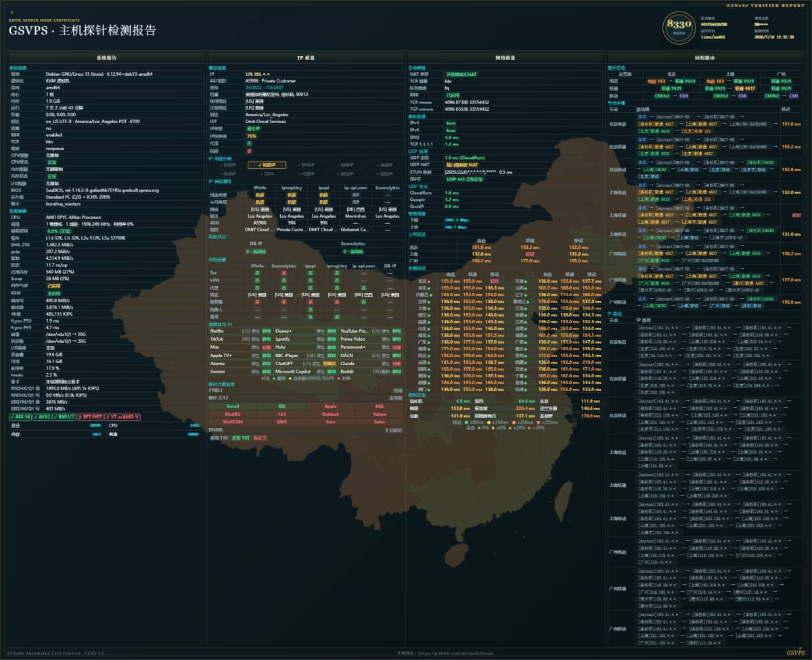Viewport: 812px width, 660px height.
Task: Open the 系统报告 panel header
Action: [106, 58]
